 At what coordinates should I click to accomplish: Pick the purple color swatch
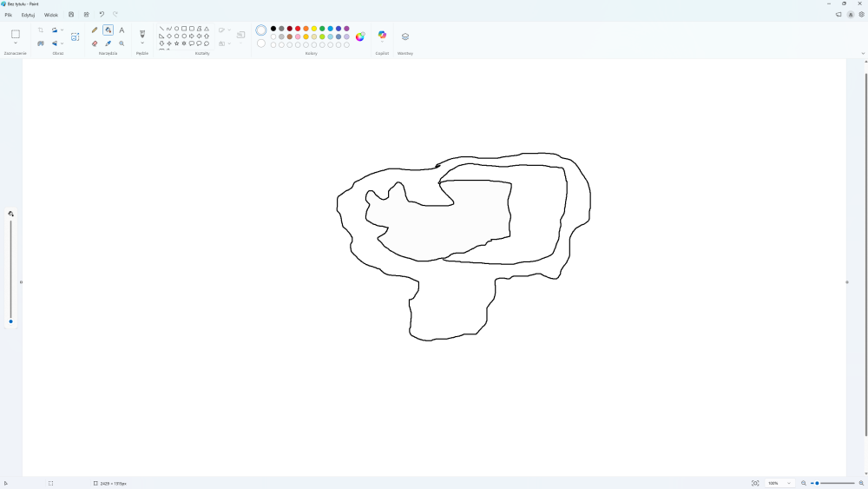coord(346,29)
